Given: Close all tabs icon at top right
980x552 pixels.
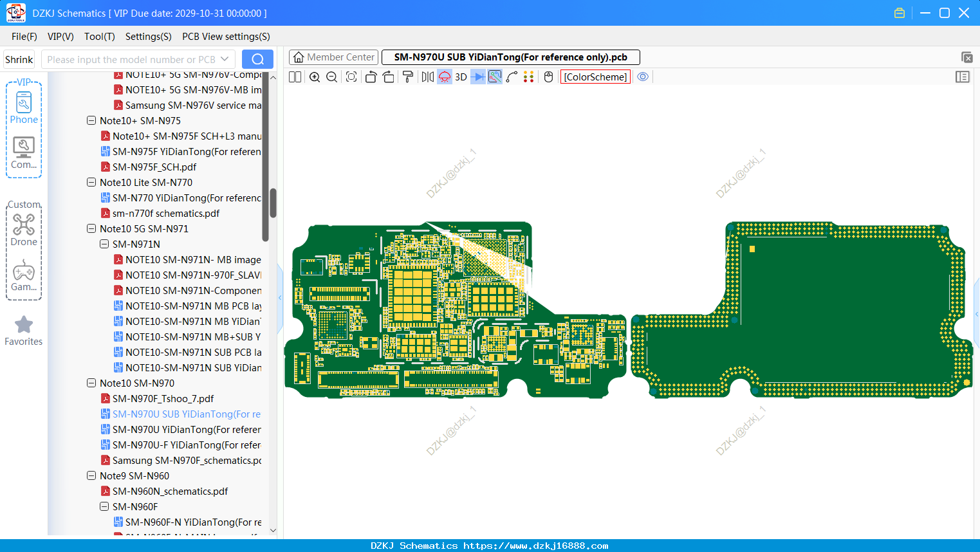Looking at the screenshot, I should coord(966,57).
